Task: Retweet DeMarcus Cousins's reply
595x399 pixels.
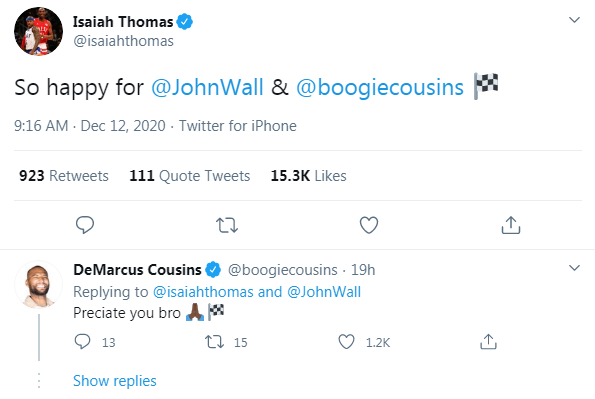Action: click(x=214, y=342)
